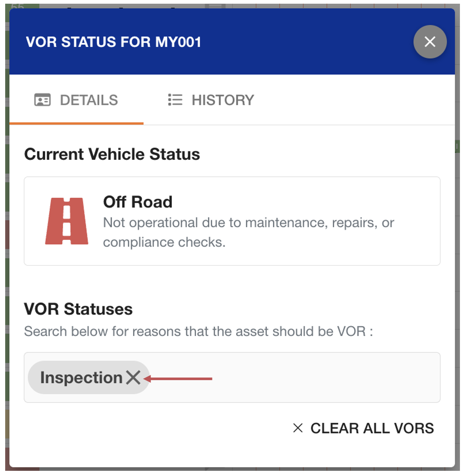Click the list icon beside History

point(175,100)
